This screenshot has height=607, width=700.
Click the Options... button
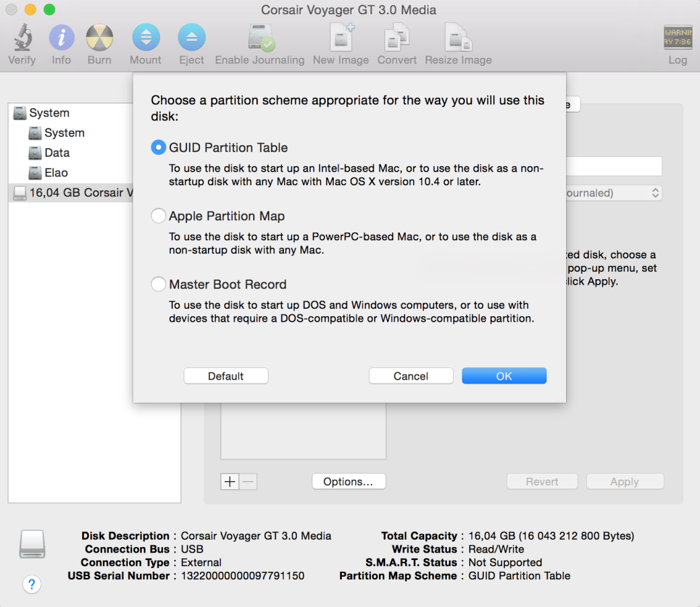pos(349,482)
